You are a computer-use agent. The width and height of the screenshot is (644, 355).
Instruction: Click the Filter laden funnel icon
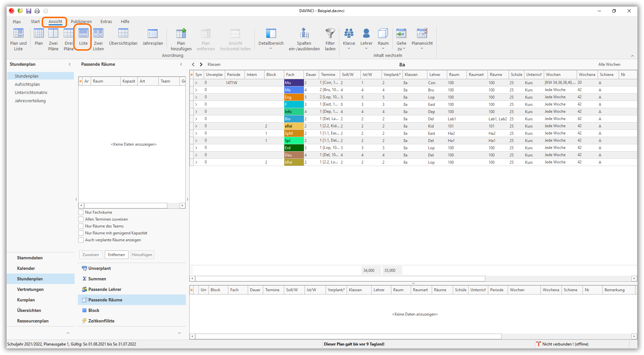(330, 34)
